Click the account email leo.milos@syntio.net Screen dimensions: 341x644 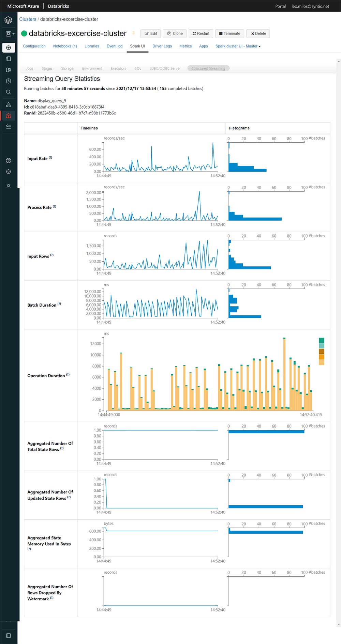tap(310, 6)
